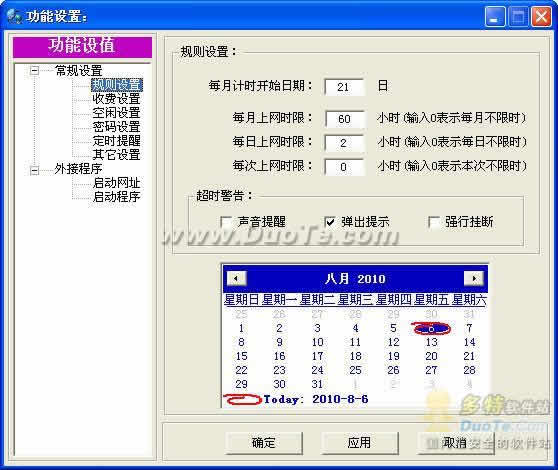
Task: Uncheck 弹出提示 popup alert checkbox
Action: click(330, 222)
